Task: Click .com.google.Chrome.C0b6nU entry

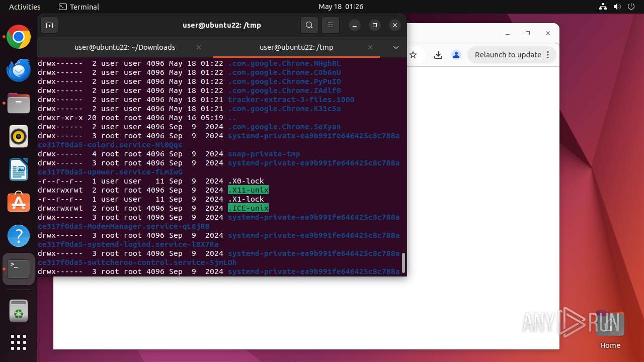Action: 284,72
